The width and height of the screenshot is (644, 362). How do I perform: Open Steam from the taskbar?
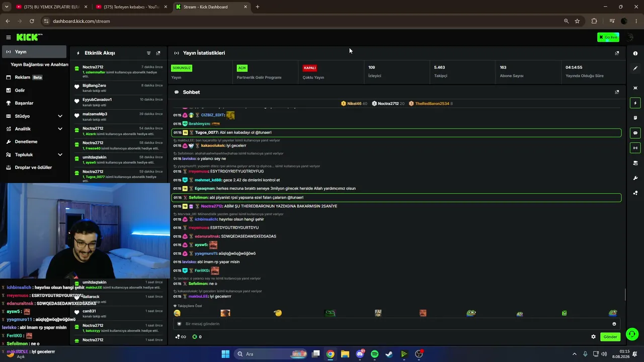[x=389, y=354]
